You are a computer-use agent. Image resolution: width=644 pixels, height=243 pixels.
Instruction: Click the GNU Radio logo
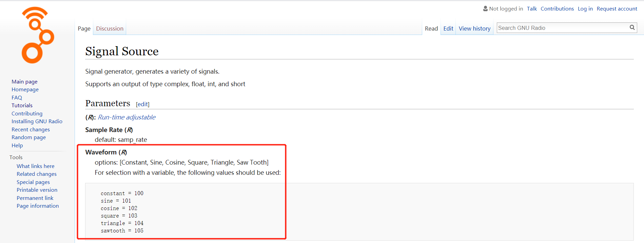pos(38,35)
